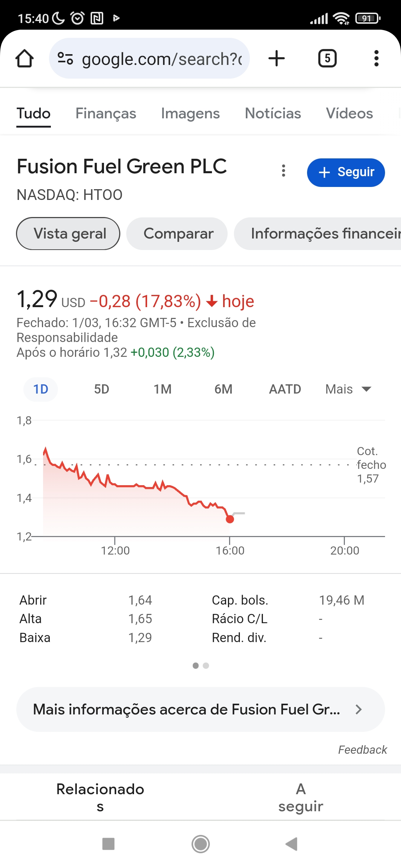The height and width of the screenshot is (868, 401).
Task: Expand Mais informações acerca de Fusion Fuel
Action: click(x=200, y=709)
